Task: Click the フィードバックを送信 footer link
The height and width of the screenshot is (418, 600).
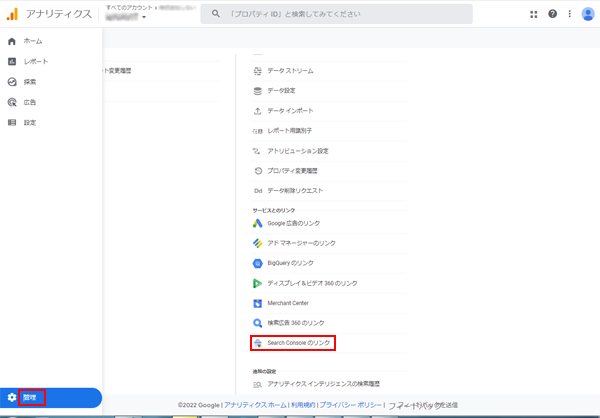Action: tap(423, 405)
